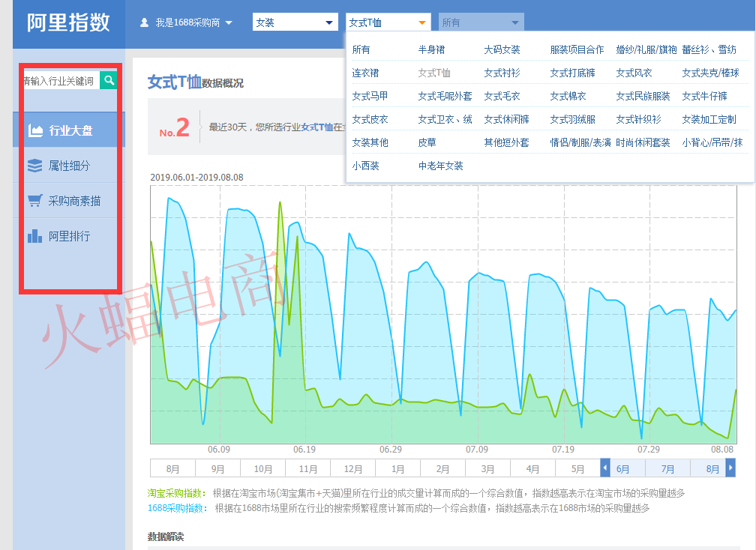Select 1月 on the month timeline

[397, 469]
